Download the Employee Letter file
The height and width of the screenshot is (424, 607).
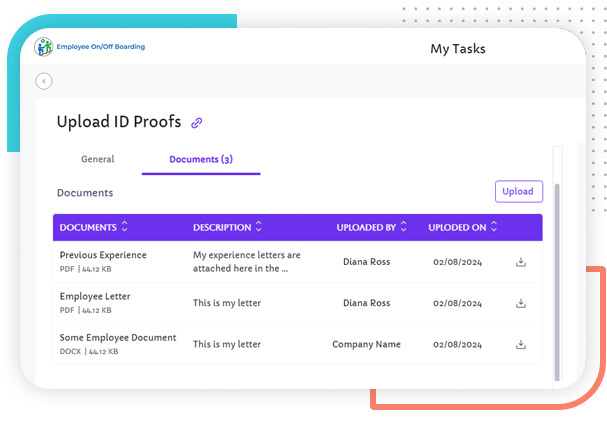click(x=520, y=303)
